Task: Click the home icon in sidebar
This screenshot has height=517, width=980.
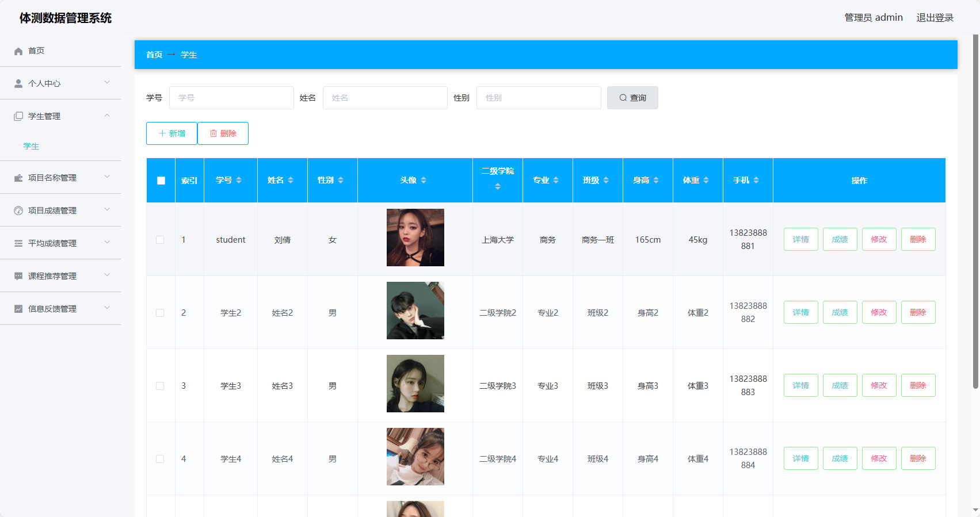Action: click(18, 51)
